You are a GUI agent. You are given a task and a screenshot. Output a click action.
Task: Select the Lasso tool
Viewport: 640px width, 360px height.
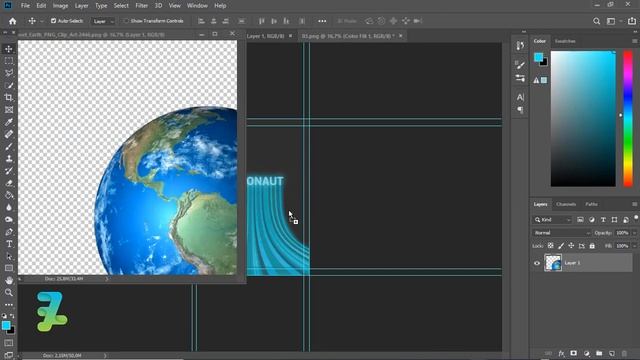[x=9, y=73]
